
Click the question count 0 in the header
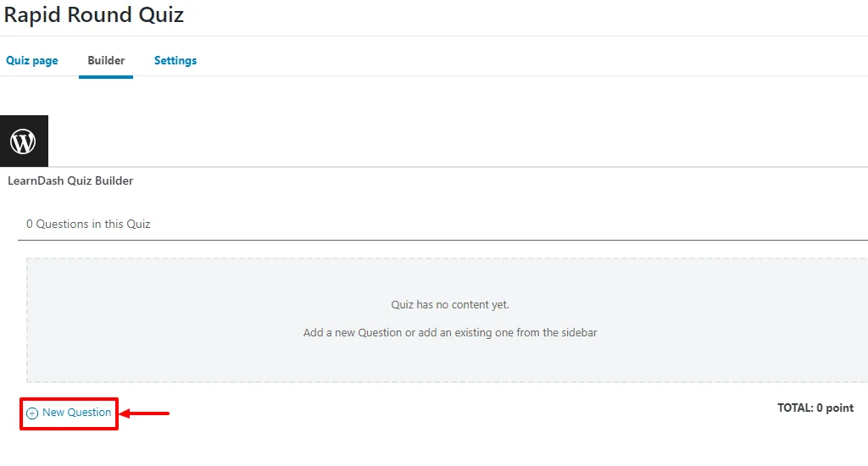(30, 225)
